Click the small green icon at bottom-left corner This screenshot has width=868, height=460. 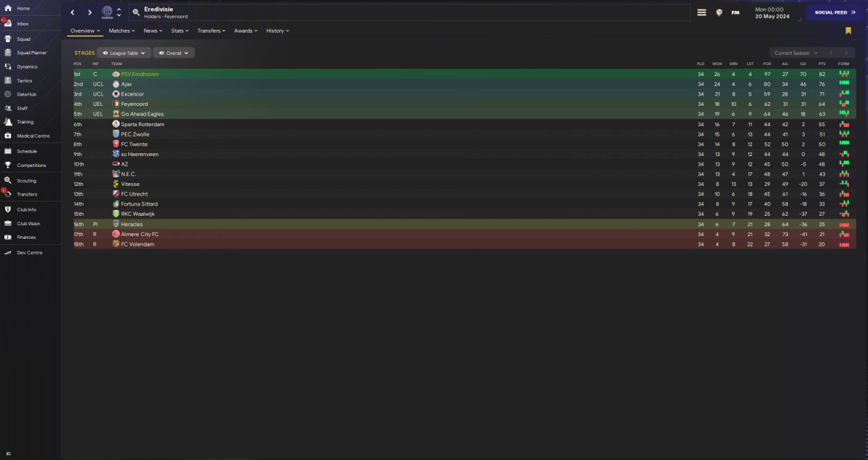coord(9,453)
